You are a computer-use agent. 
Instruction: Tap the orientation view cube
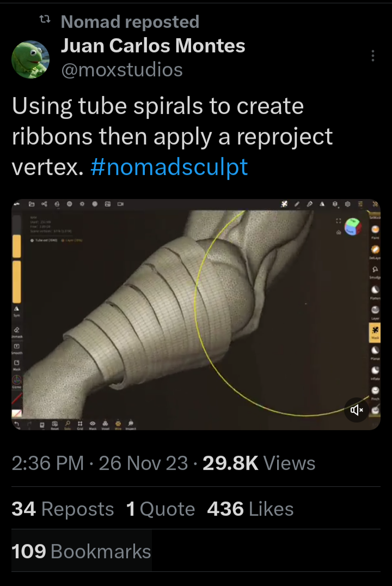(x=354, y=227)
